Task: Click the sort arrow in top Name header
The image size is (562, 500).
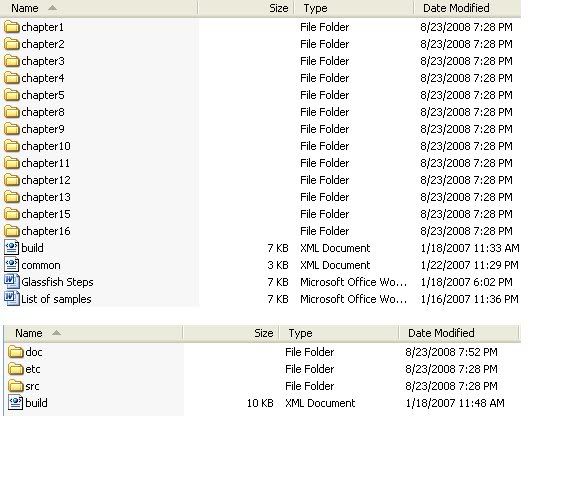Action: (x=52, y=8)
